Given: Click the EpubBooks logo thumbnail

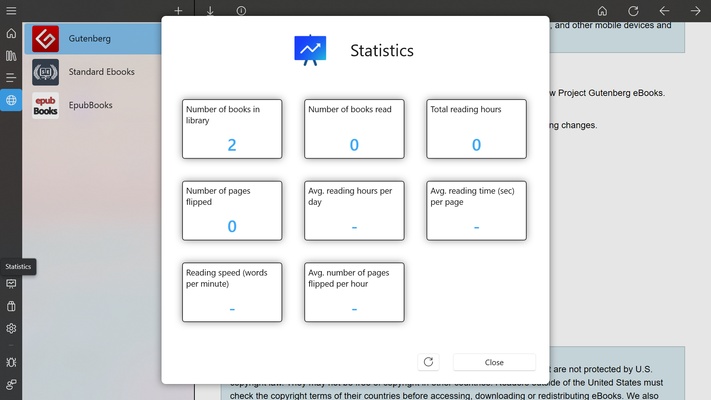Looking at the screenshot, I should [x=45, y=105].
